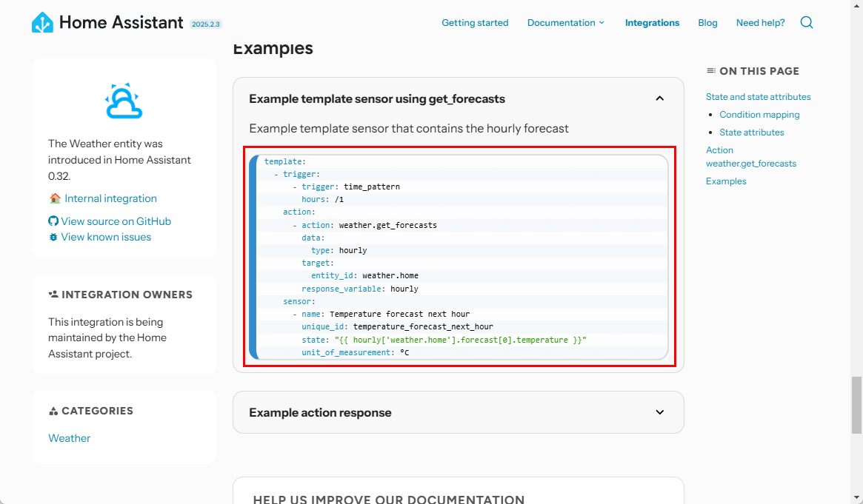Click 'Temperature forecast next hour' sensor name
Viewport: 863px width, 504px height.
399,314
